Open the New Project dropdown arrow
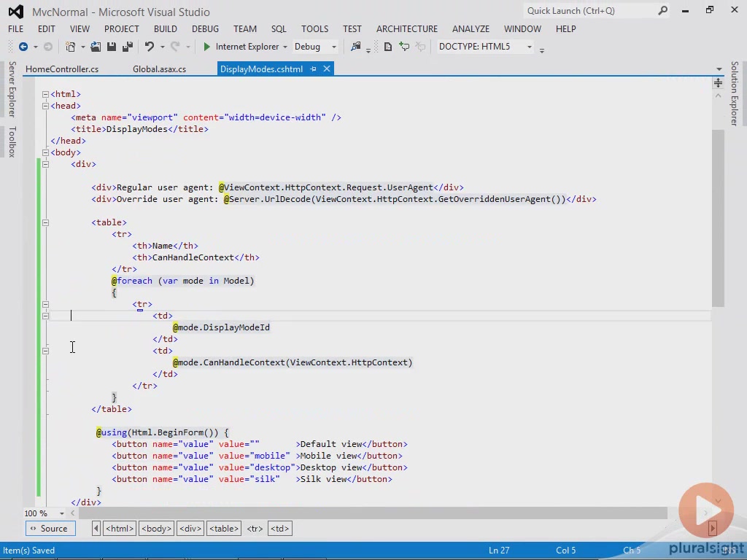Image resolution: width=747 pixels, height=560 pixels. tap(82, 47)
